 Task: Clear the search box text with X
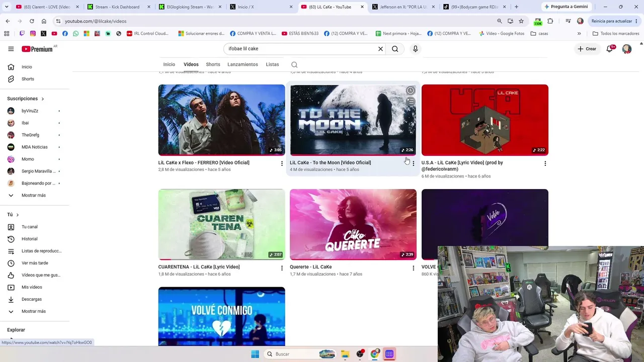[x=380, y=49]
